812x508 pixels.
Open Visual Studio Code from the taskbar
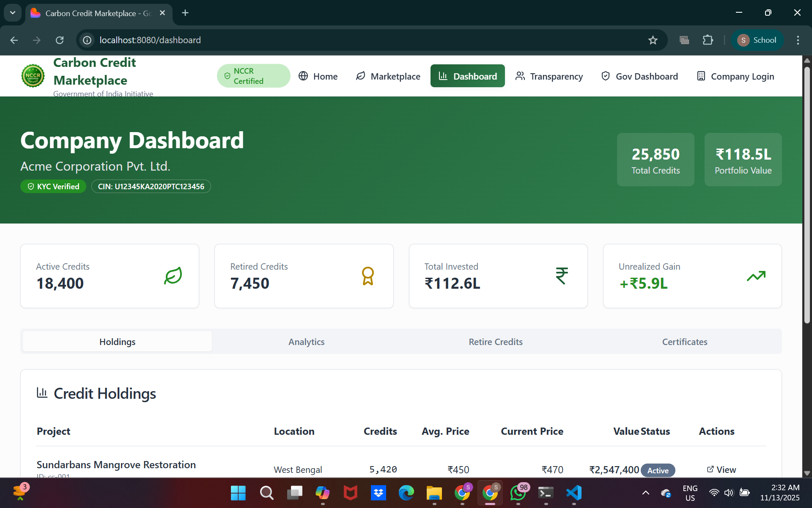click(573, 493)
